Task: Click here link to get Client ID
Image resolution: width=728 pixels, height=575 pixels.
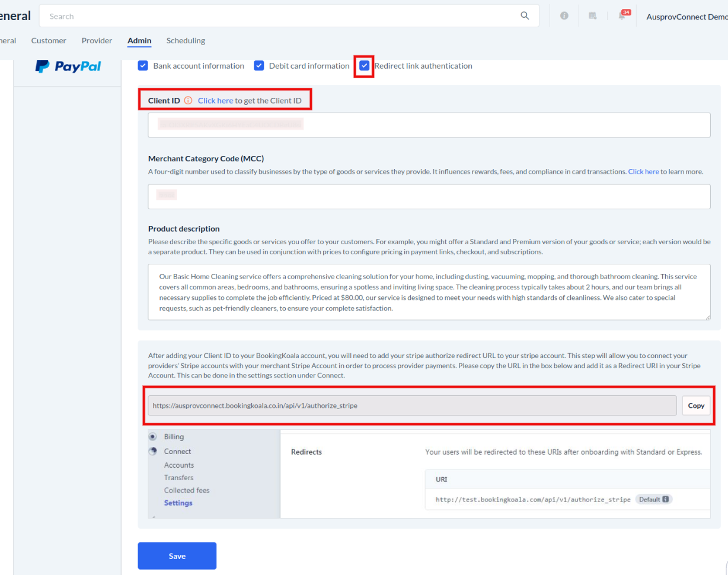Action: pyautogui.click(x=215, y=101)
